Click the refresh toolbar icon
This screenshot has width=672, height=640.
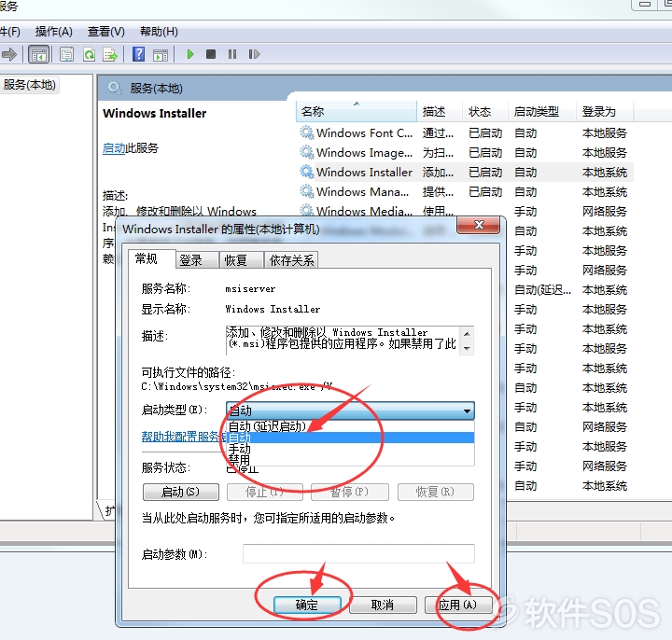[90, 55]
